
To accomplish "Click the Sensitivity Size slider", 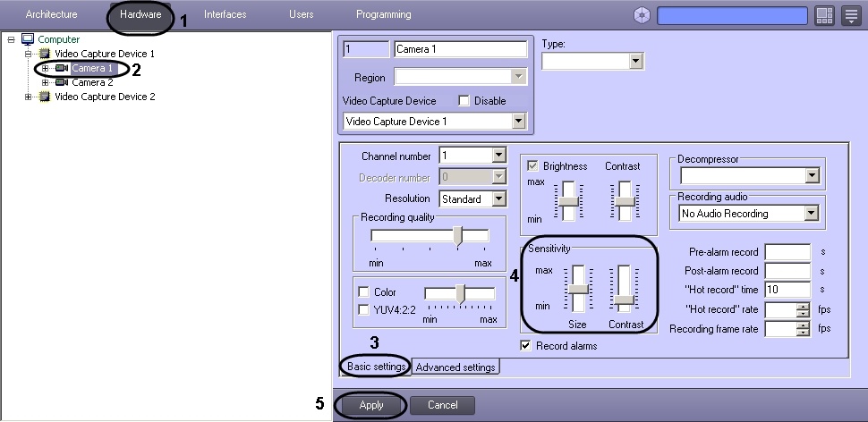I will [x=578, y=289].
